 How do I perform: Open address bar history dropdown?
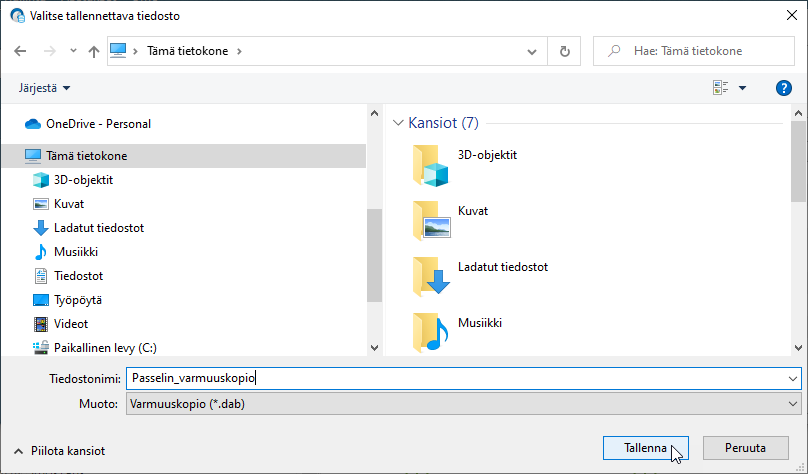532,52
